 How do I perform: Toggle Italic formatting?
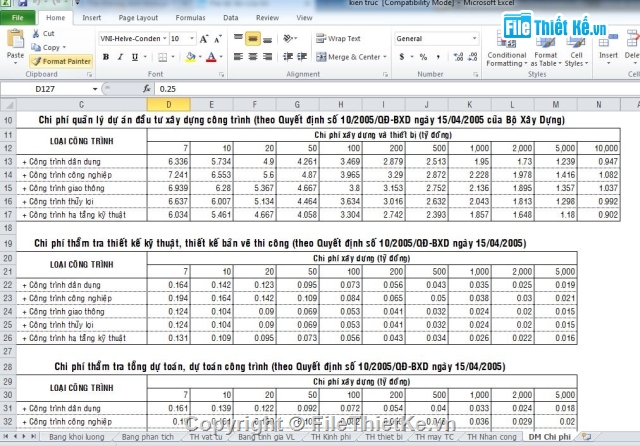point(120,57)
